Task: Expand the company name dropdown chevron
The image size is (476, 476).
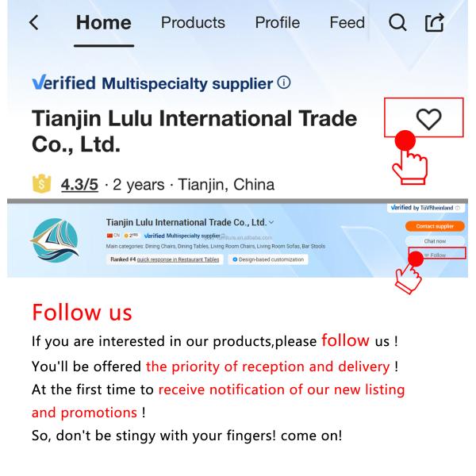Action: 271,222
